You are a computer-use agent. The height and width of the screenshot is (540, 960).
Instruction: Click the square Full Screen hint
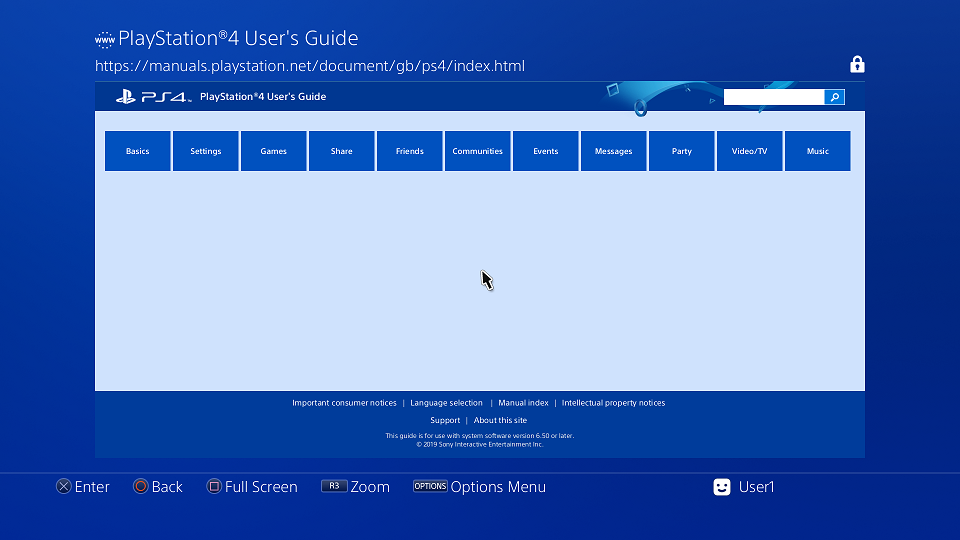point(252,487)
